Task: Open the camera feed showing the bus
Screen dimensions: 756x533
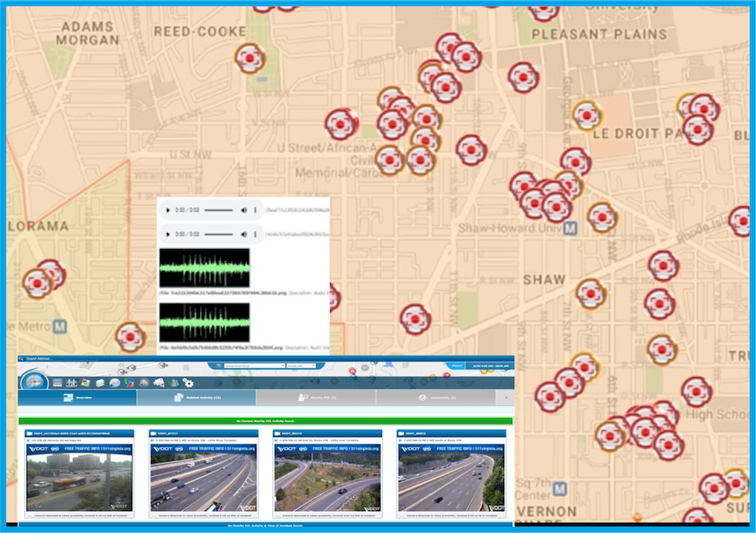Action: 79,478
